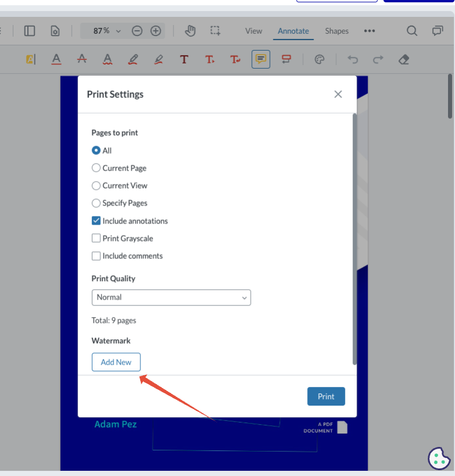Viewport: 455px width, 476px height.
Task: Enable Print Grayscale checkbox
Action: pos(97,239)
